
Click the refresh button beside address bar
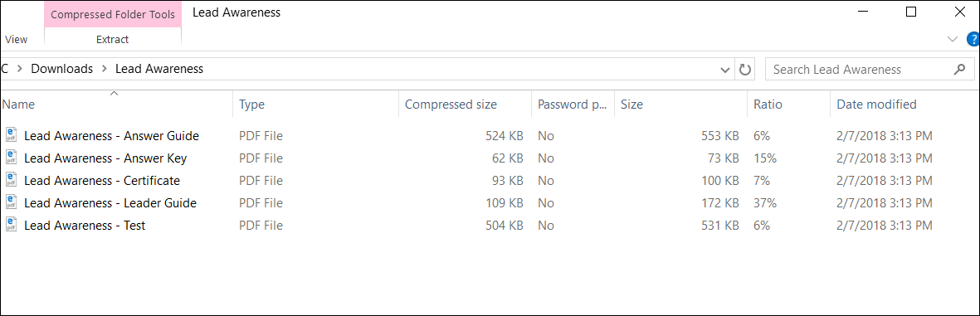(x=744, y=70)
